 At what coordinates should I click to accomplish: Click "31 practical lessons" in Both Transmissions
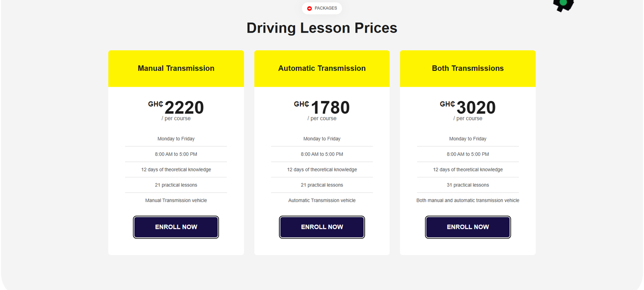click(468, 185)
